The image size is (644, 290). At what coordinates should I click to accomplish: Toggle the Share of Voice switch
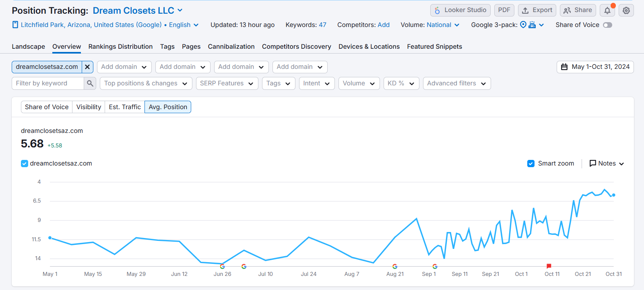click(x=607, y=25)
